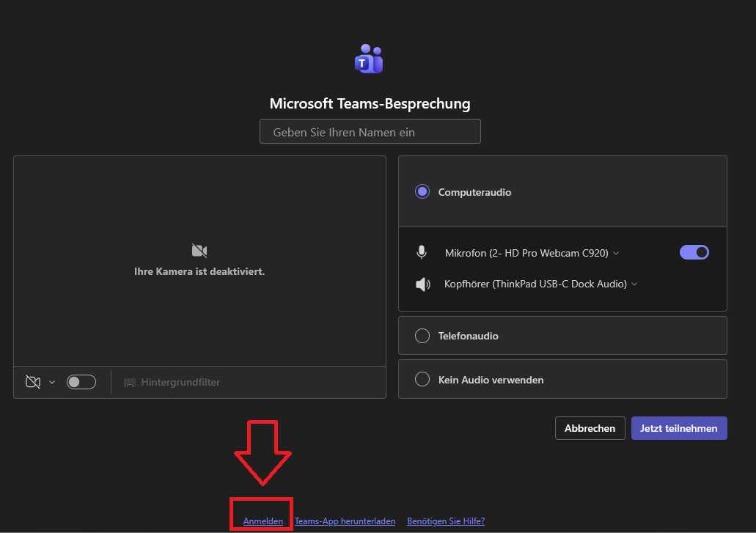Viewport: 756px width, 533px height.
Task: Mute microphone using the purple toggle
Action: tap(694, 253)
